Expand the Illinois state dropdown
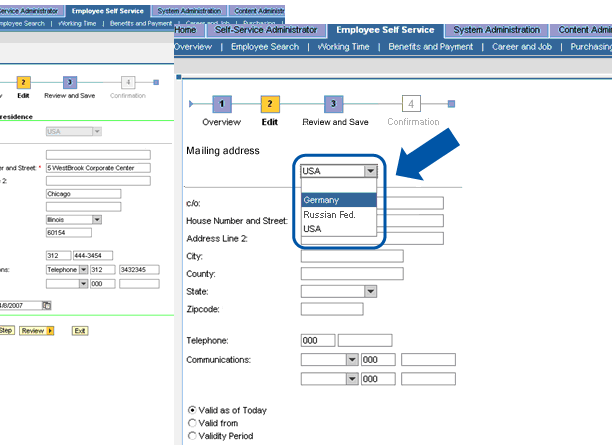 [x=96, y=219]
